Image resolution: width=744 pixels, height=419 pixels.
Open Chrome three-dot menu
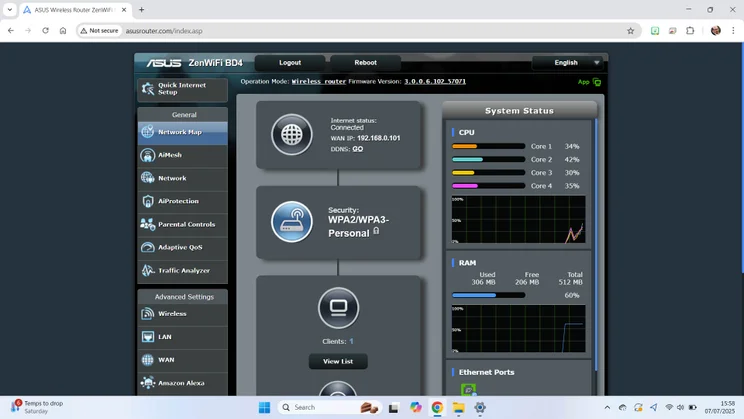click(733, 31)
